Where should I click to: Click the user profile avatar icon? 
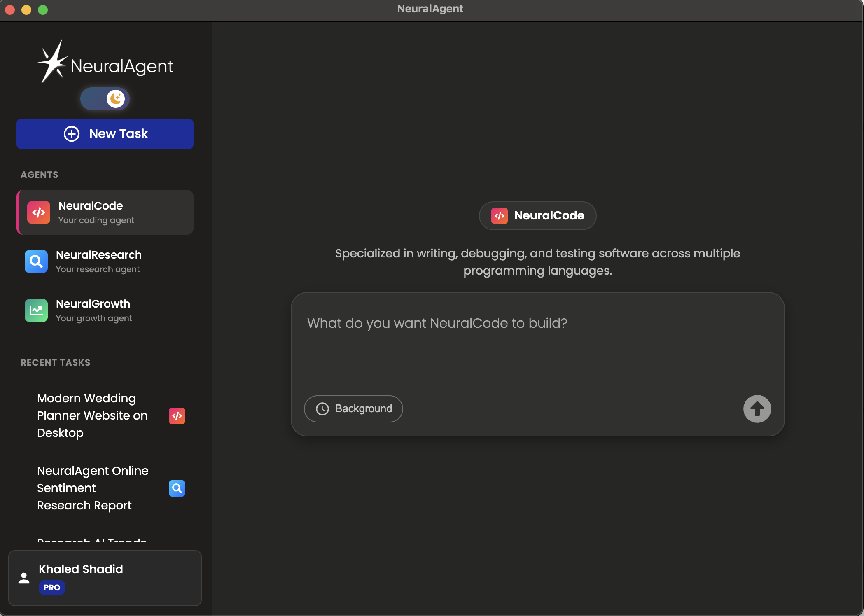pos(24,578)
